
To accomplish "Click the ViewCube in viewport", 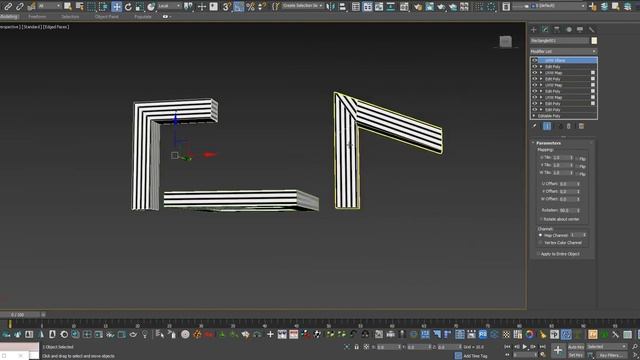I will click(x=505, y=42).
